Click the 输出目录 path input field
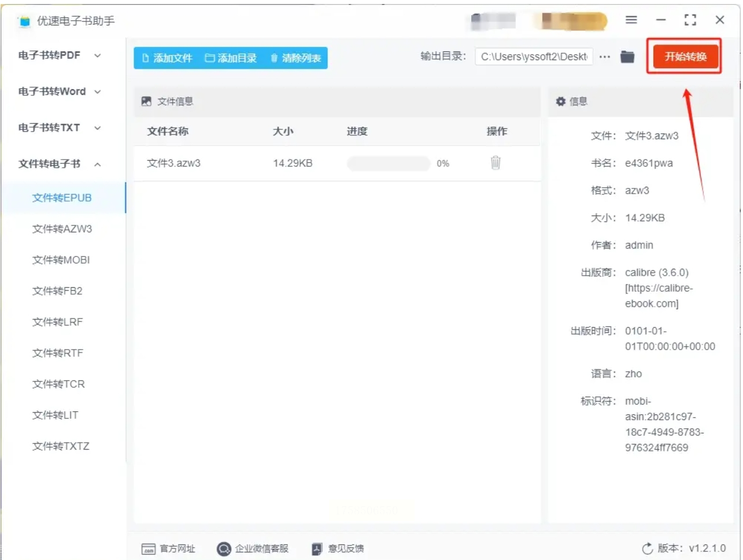 click(x=534, y=57)
